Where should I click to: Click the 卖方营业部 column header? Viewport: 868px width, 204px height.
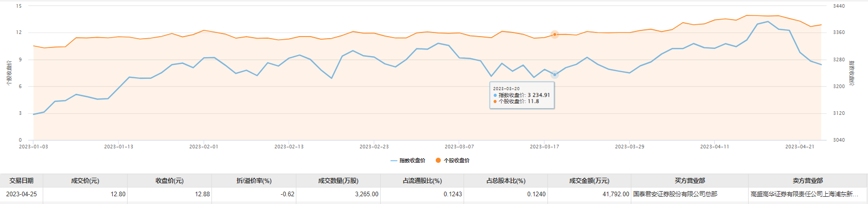coord(807,181)
